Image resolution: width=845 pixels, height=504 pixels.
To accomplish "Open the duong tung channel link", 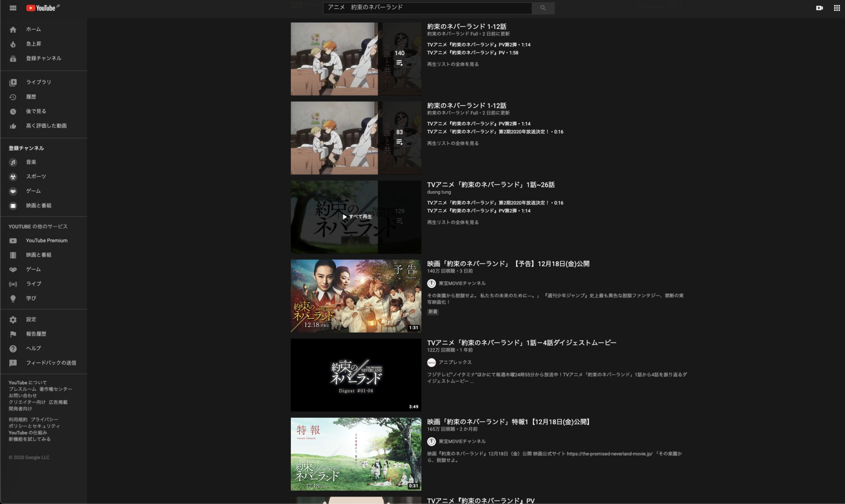I will click(439, 192).
